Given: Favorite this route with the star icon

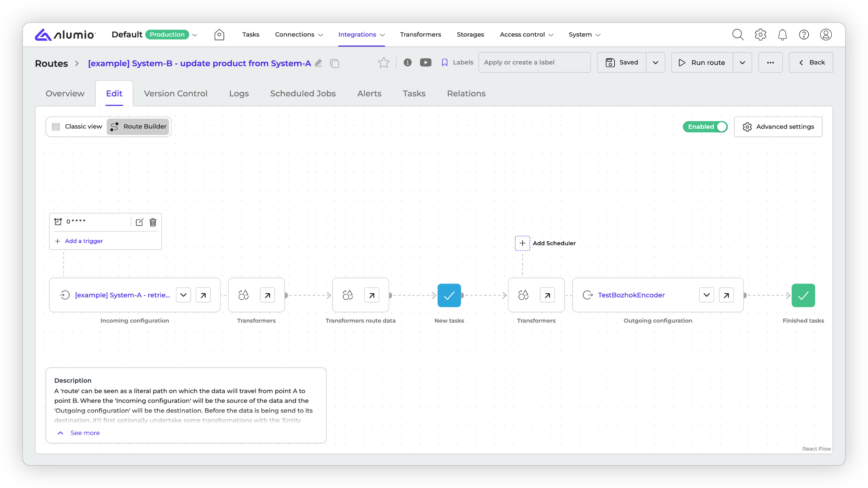Looking at the screenshot, I should (x=383, y=63).
